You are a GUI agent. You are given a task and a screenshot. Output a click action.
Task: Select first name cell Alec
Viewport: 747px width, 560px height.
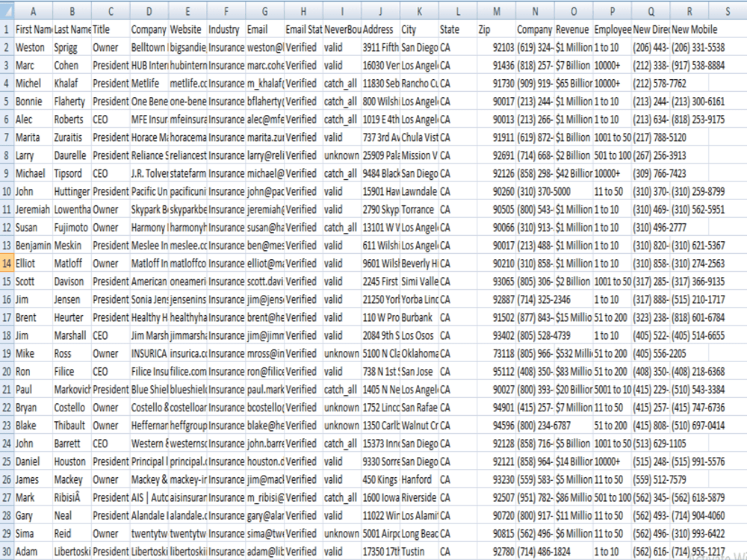[34, 119]
